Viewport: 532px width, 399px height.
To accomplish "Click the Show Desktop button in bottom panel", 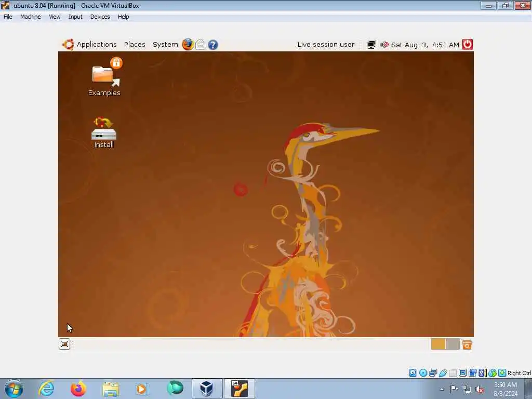I will coord(64,344).
